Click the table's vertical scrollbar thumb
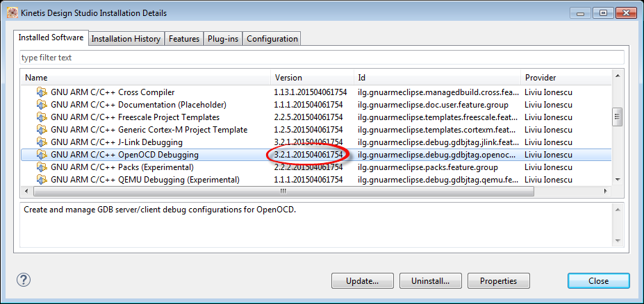 (617, 117)
